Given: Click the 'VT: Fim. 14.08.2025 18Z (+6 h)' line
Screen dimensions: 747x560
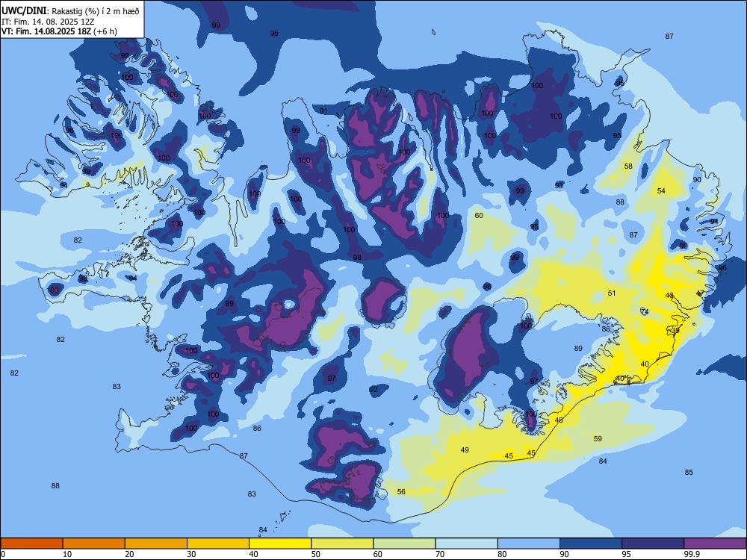Looking at the screenshot, I should pos(59,31).
